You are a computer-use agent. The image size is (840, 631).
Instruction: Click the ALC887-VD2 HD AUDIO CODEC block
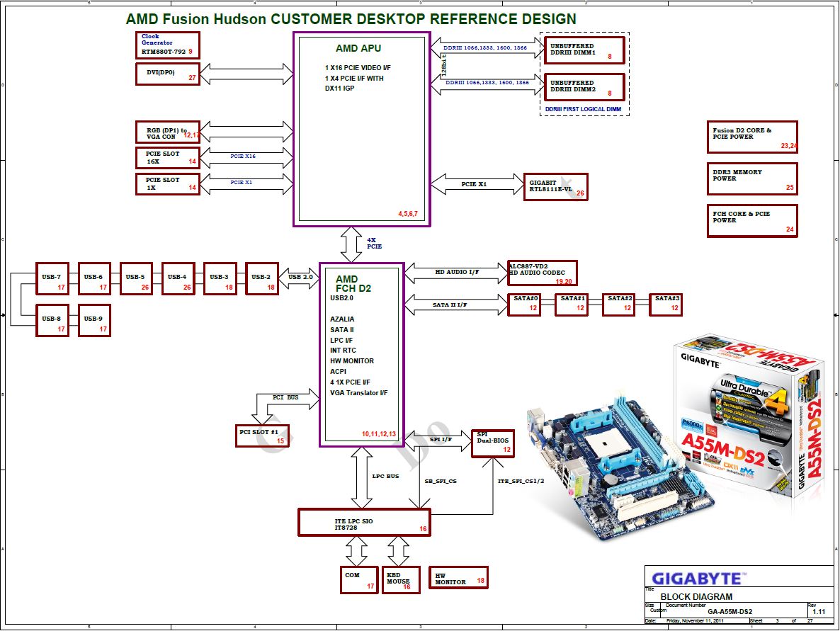pyautogui.click(x=542, y=273)
